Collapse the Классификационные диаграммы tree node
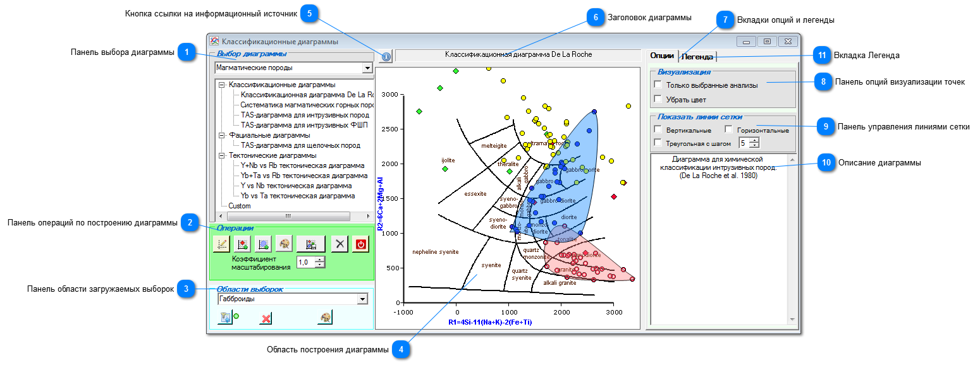 [x=221, y=85]
